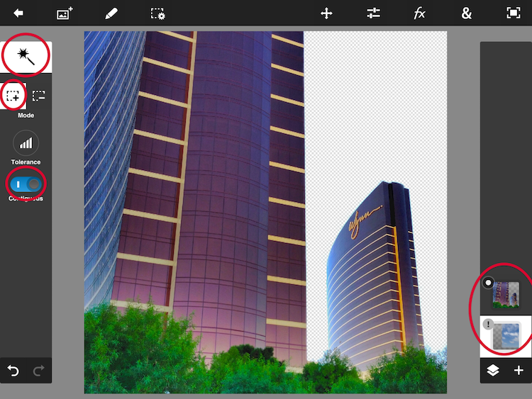This screenshot has width=532, height=399.
Task: Open the Tolerance setting
Action: [26, 143]
